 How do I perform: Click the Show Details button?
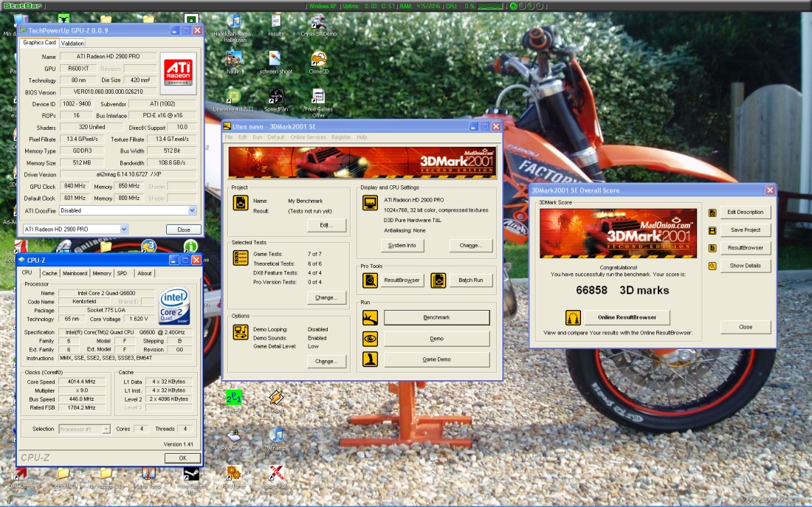[746, 266]
